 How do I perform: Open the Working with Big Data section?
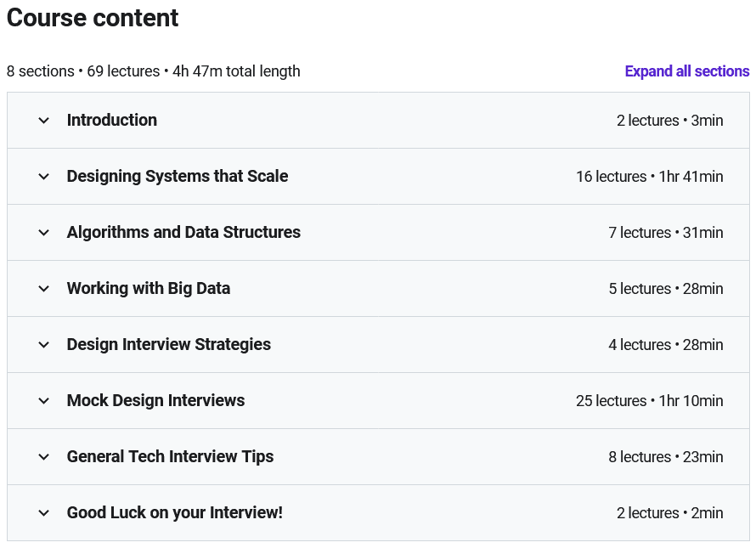[149, 289]
